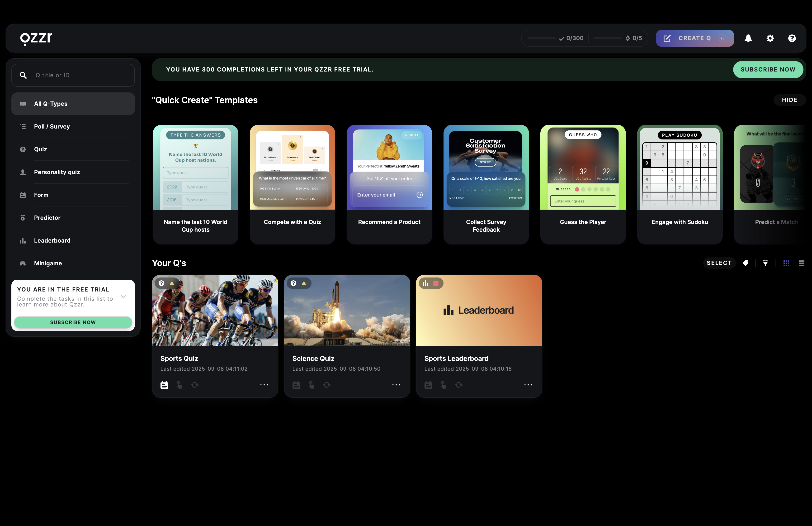
Task: Open settings gear in top bar
Action: 770,38
